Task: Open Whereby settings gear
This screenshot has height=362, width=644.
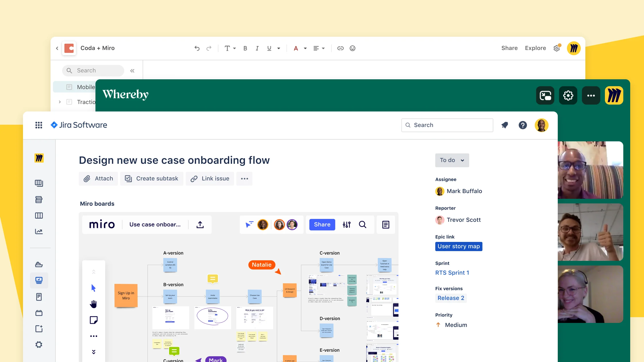Action: pos(568,95)
